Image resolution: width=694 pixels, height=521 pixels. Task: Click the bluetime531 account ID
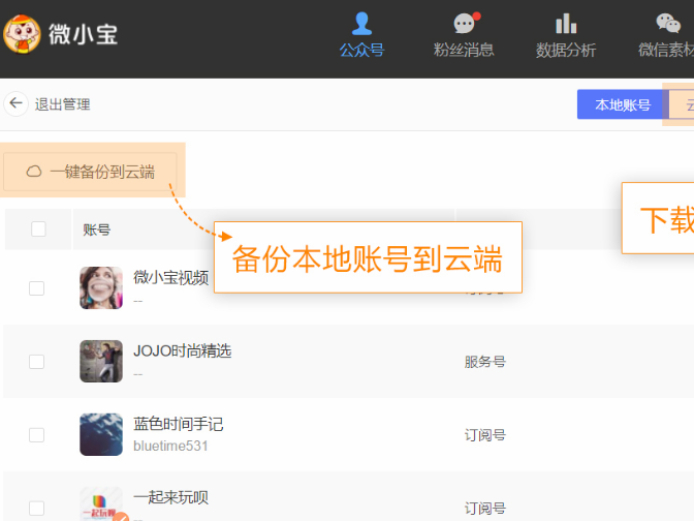(170, 446)
